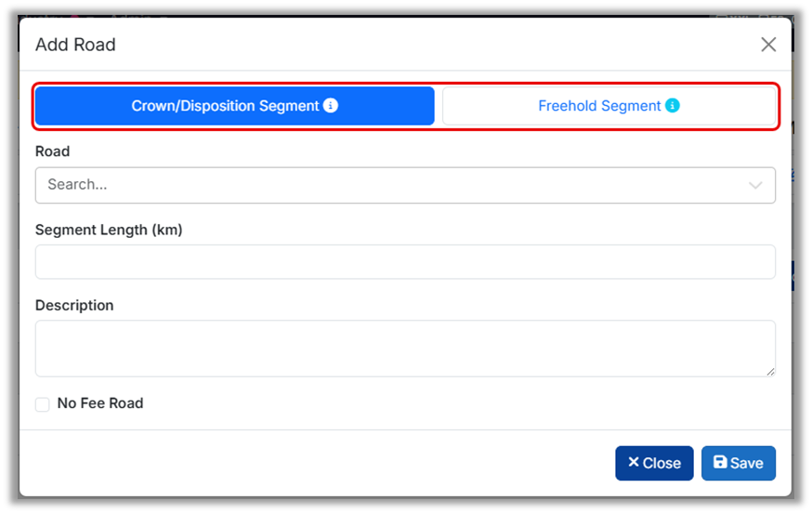Viewport: 812px width, 514px height.
Task: Click the X icon inside the Close button
Action: tap(633, 463)
